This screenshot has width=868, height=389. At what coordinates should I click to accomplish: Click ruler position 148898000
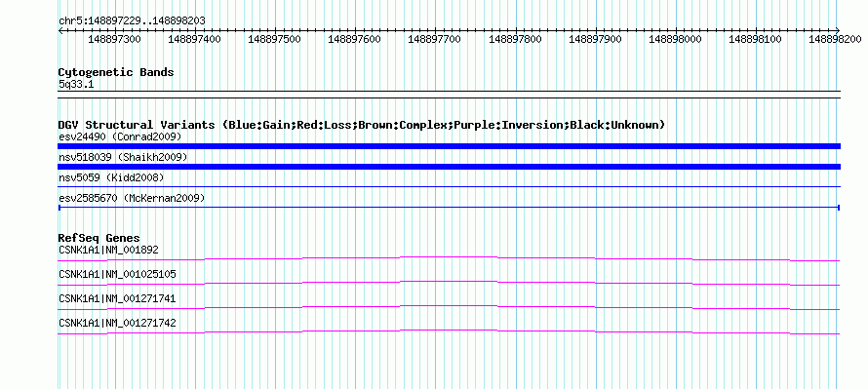675,39
